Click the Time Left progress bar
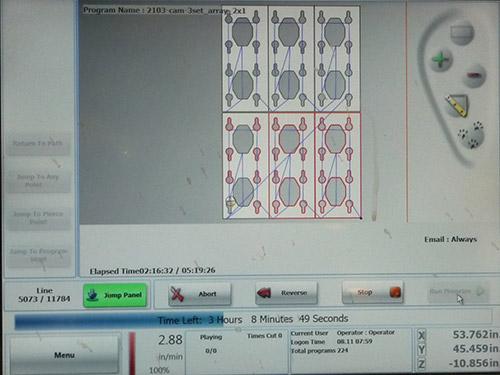 click(253, 320)
